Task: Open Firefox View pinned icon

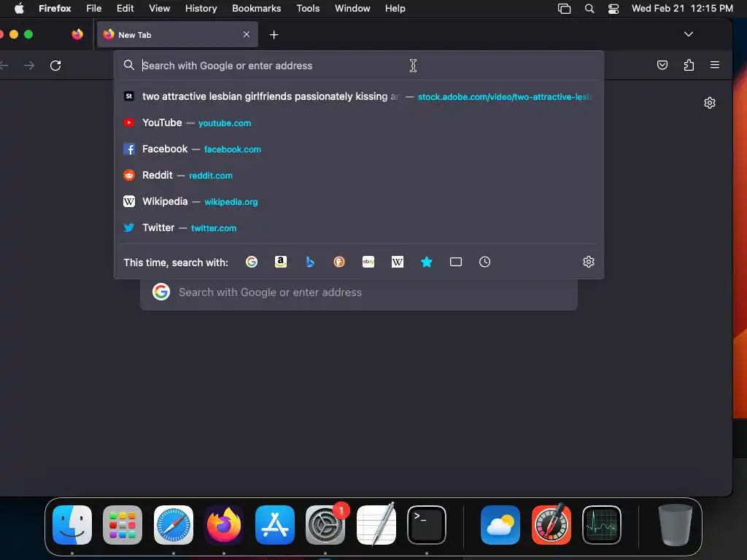Action: [77, 34]
